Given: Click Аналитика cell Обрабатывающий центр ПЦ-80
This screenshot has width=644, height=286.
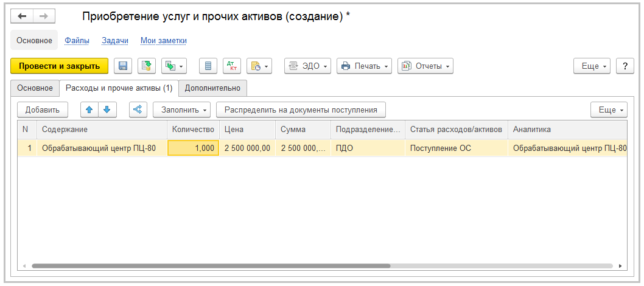Looking at the screenshot, I should tap(567, 148).
